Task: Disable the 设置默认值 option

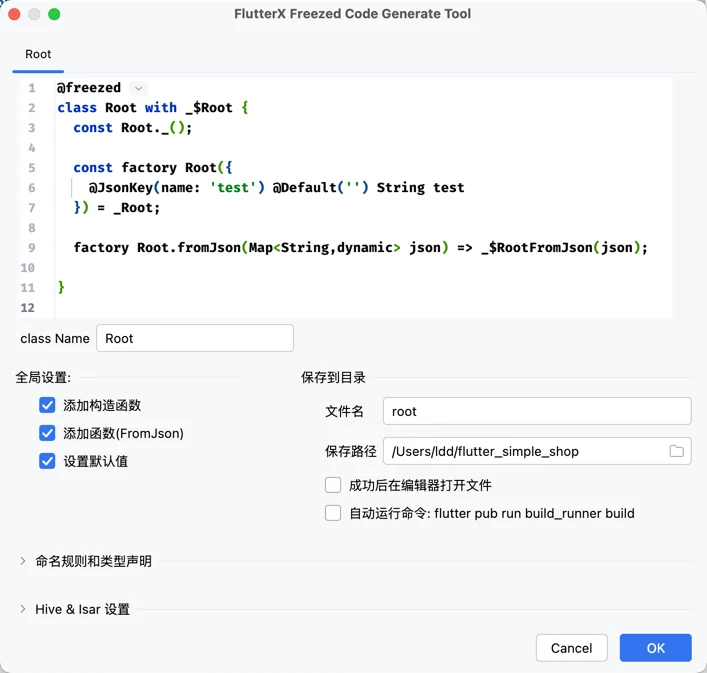Action: pos(47,461)
